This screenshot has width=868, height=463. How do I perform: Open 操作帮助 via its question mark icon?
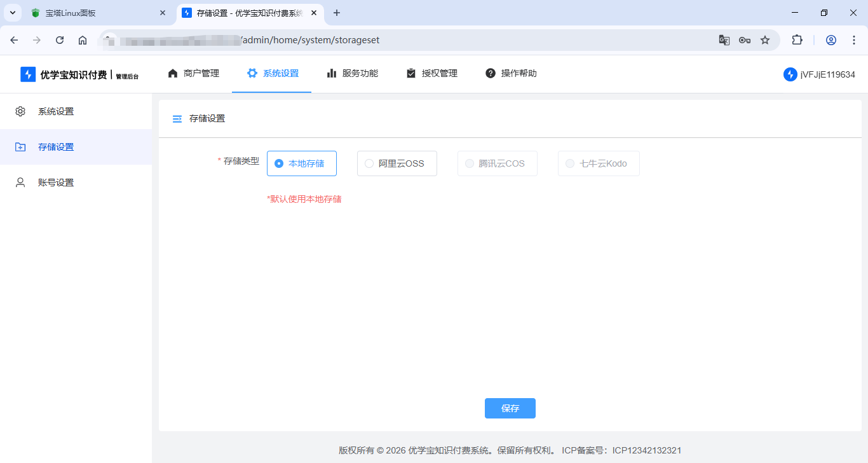[x=490, y=73]
